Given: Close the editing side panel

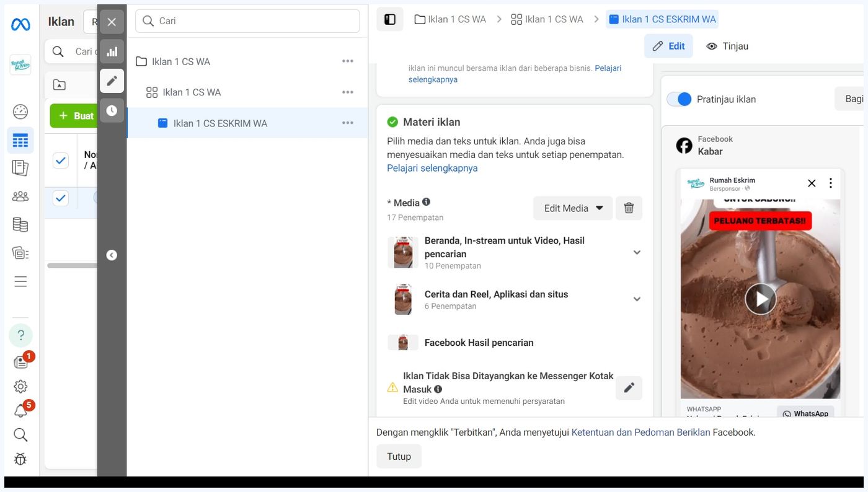Looking at the screenshot, I should point(112,22).
